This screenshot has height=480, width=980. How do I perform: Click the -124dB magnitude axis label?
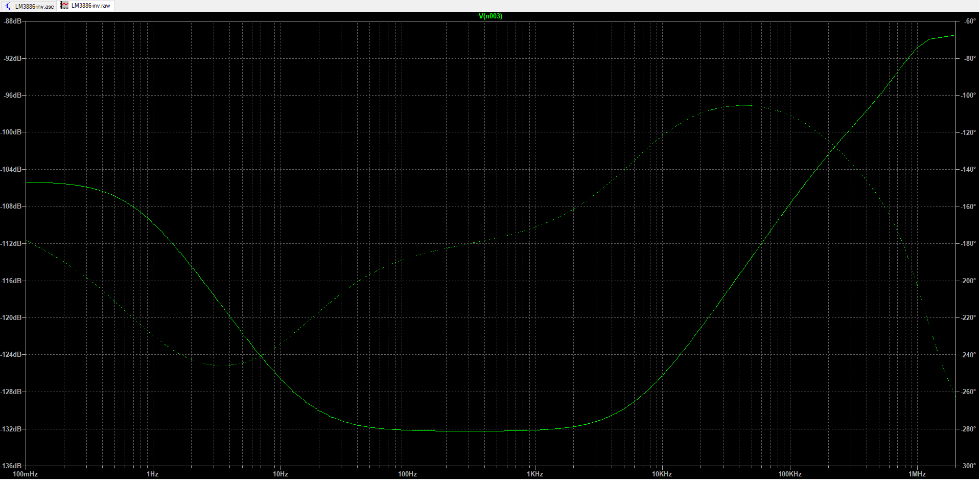point(11,355)
